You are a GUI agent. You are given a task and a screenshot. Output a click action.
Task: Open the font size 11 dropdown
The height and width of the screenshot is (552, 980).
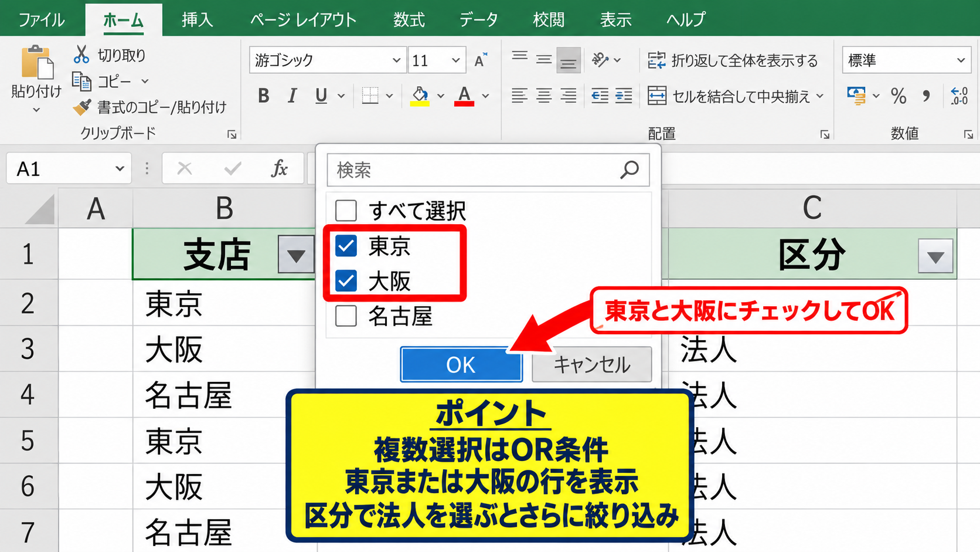(455, 60)
